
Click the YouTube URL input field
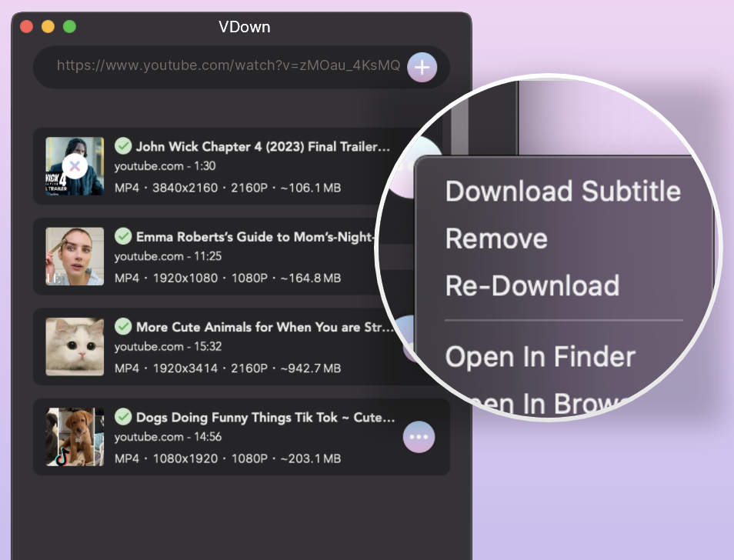pyautogui.click(x=229, y=65)
